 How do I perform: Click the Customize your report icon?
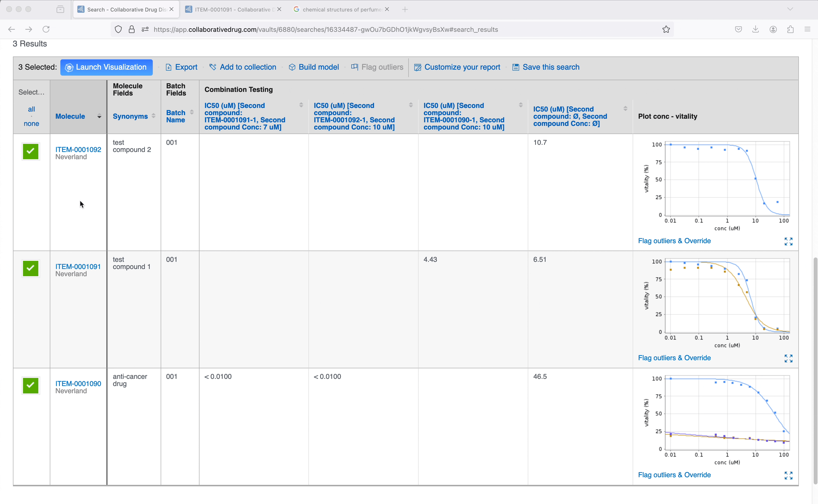tap(417, 67)
